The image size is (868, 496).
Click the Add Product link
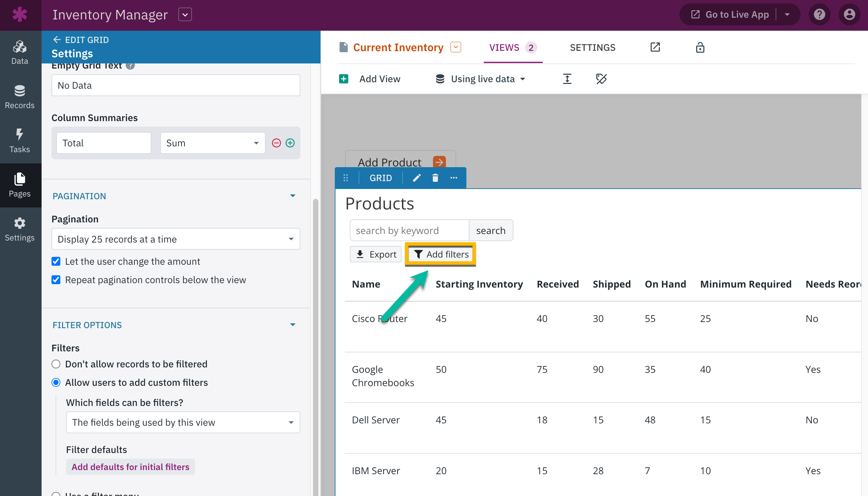pyautogui.click(x=389, y=162)
